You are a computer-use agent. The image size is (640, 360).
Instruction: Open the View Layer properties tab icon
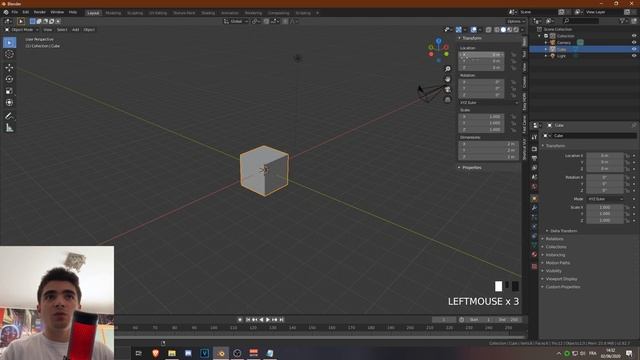(534, 168)
